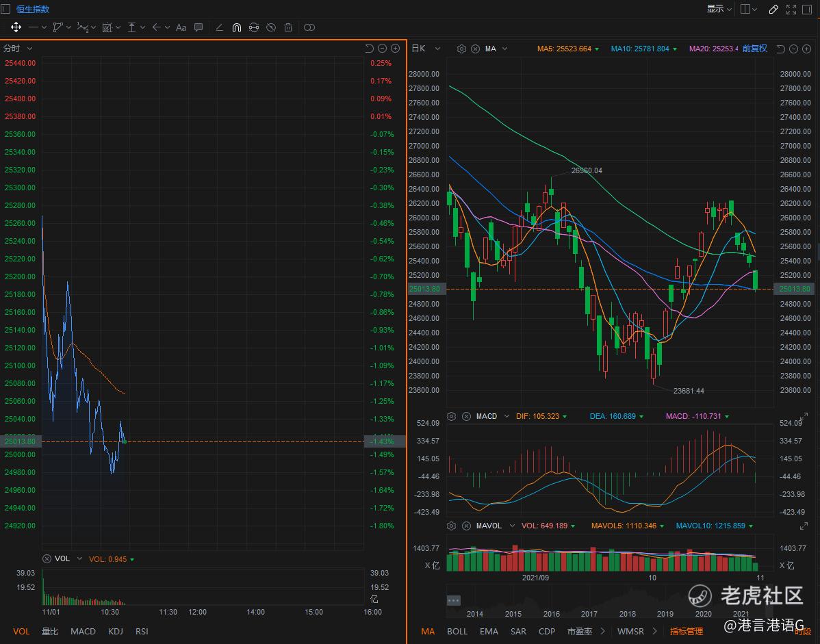Click the line style pencil icon
Viewport: 820px width, 644px height.
click(x=220, y=27)
